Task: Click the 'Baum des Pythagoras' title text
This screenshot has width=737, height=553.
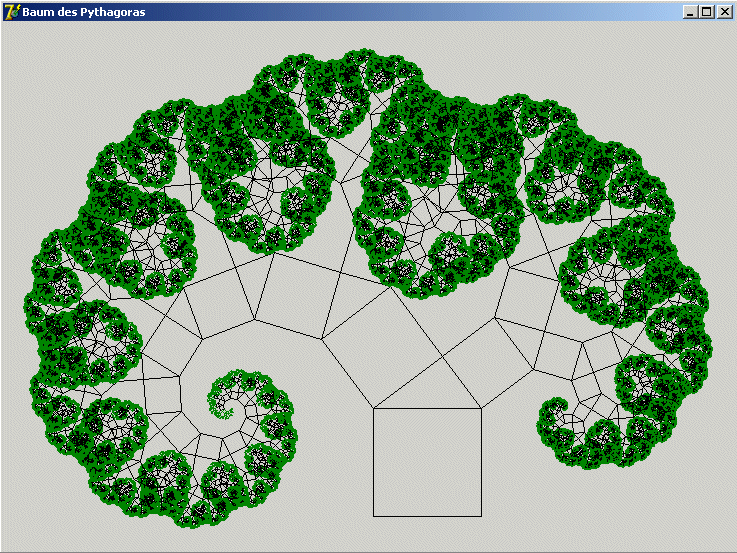Action: coord(83,12)
